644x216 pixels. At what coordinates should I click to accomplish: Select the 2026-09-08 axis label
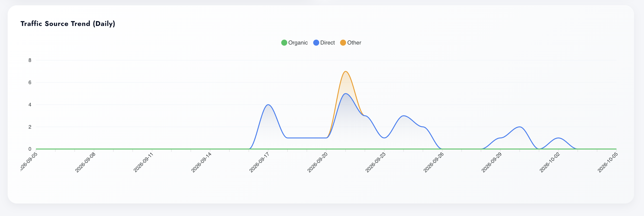pos(85,162)
